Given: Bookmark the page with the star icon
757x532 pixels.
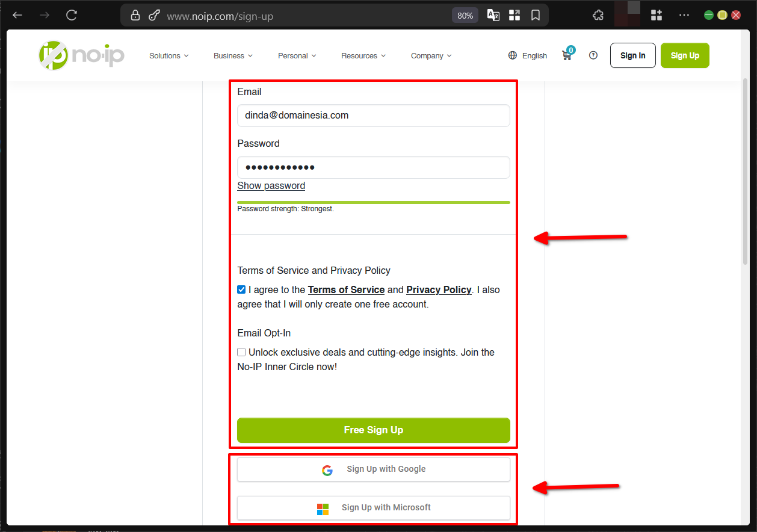Looking at the screenshot, I should point(536,15).
